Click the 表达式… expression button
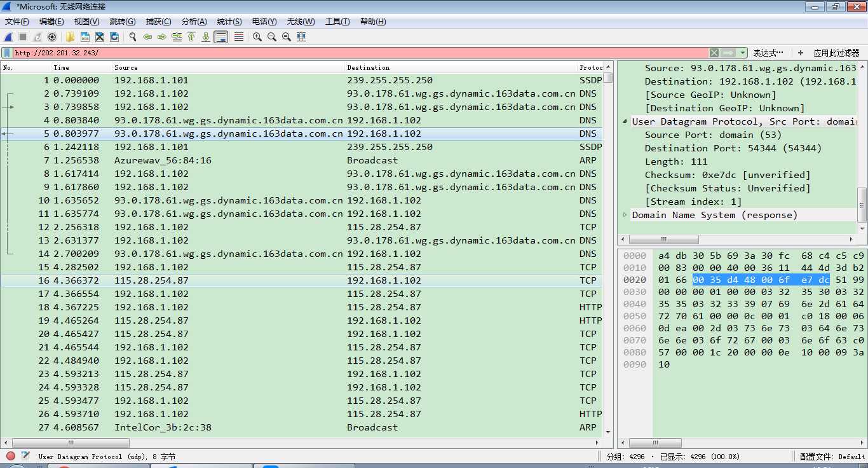 click(x=768, y=53)
